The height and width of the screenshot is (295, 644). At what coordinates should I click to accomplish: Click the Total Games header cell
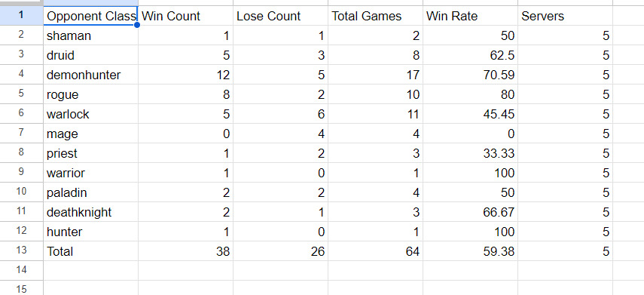click(375, 16)
